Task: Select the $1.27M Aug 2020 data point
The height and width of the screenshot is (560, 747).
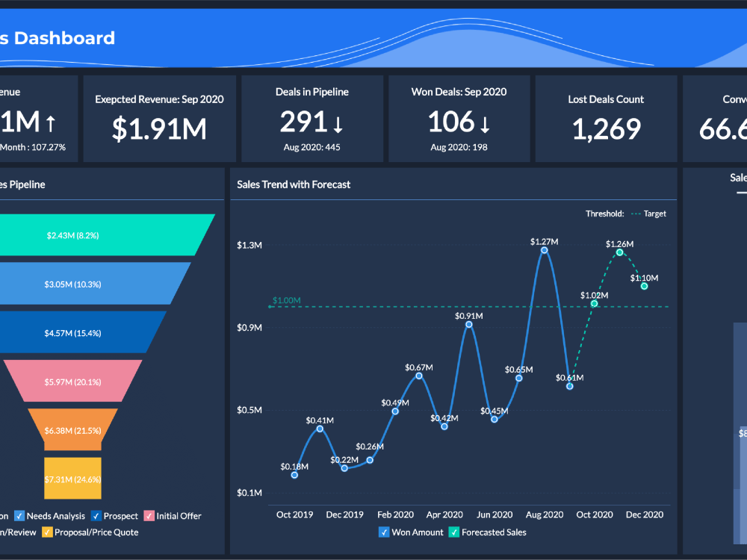Action: [x=544, y=250]
